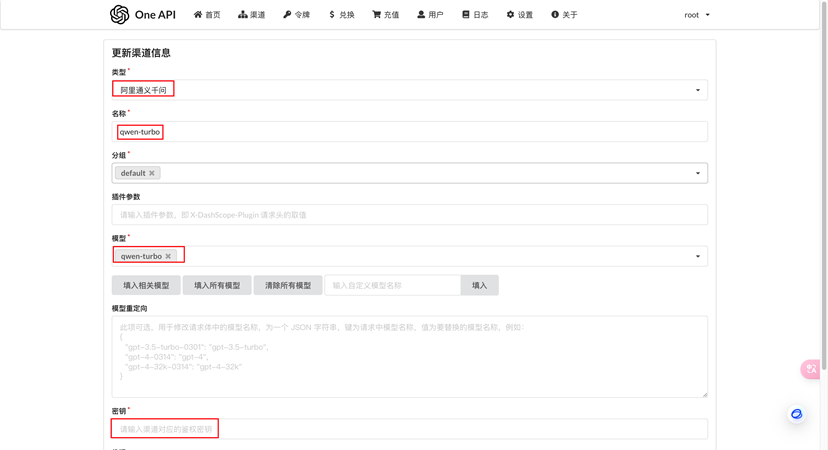828x450 pixels.
Task: Open the 兑换 redemption page
Action: [341, 15]
